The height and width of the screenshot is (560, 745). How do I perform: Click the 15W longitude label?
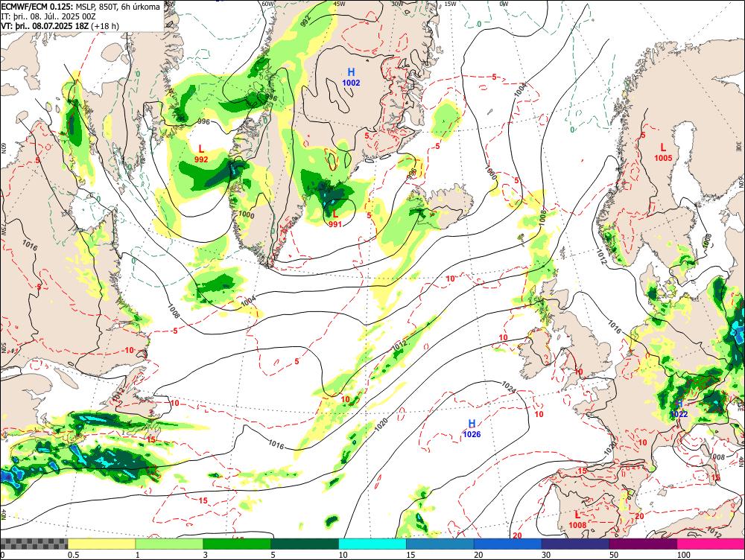[450, 3]
